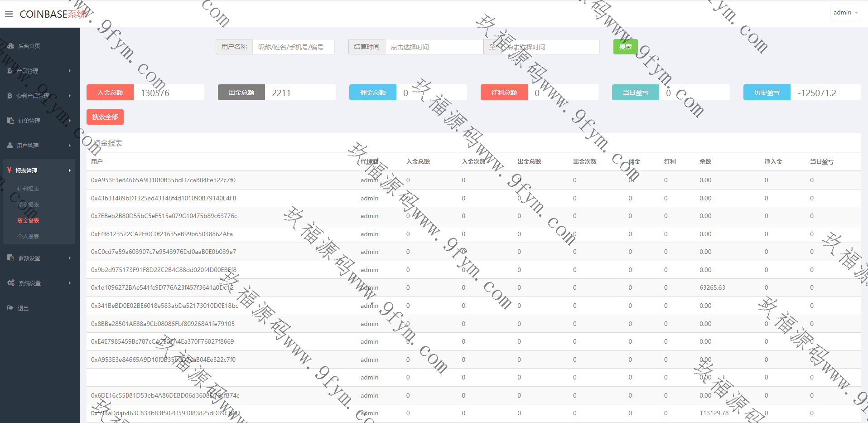Click the bitcoin icon beside 套利产品管理
The height and width of the screenshot is (423, 868).
click(x=10, y=96)
